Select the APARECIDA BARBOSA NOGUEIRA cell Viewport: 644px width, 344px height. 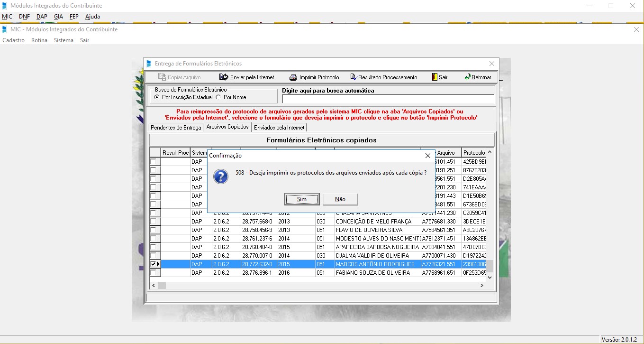pos(378,247)
